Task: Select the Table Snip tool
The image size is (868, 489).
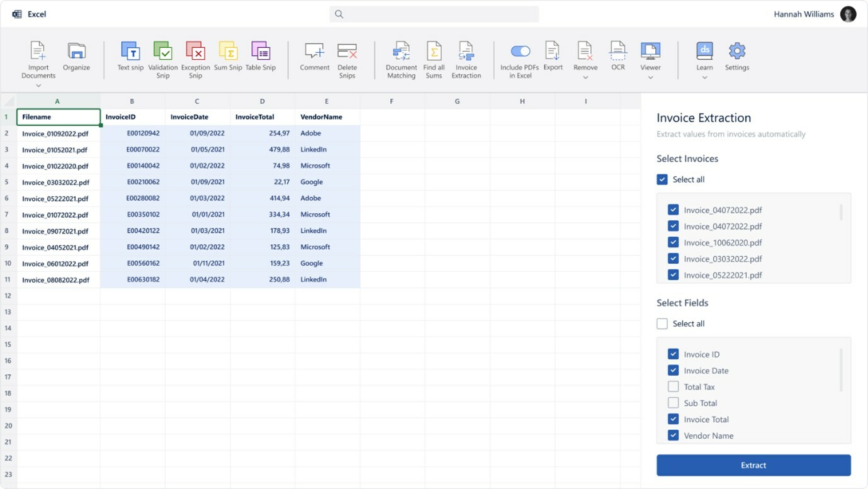Action: 261,57
